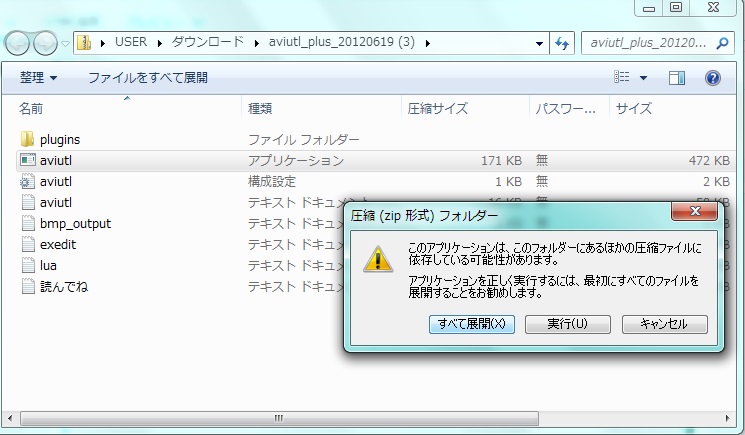745x435 pixels.
Task: Click アプリケーション type cell of aviutl
Action: 296,161
